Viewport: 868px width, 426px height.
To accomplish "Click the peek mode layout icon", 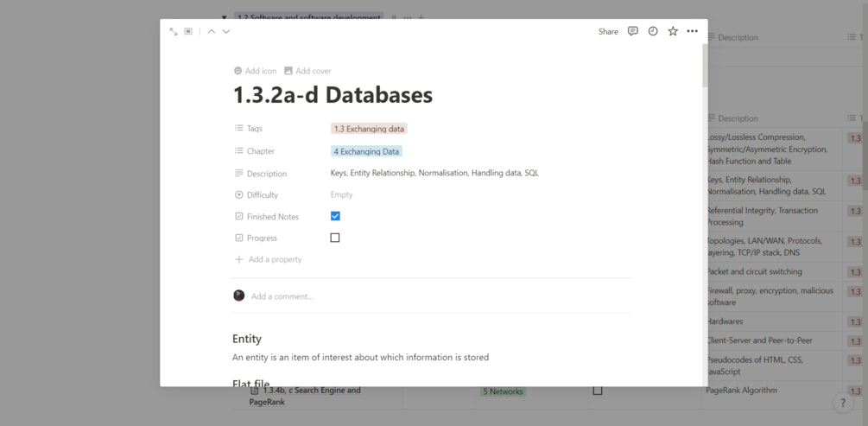I will [x=188, y=32].
